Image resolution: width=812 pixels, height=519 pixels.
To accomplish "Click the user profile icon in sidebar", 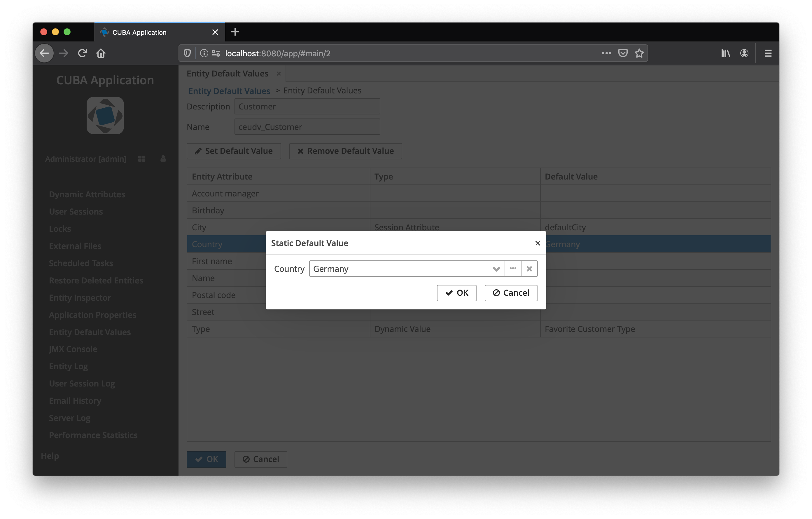I will pyautogui.click(x=163, y=159).
